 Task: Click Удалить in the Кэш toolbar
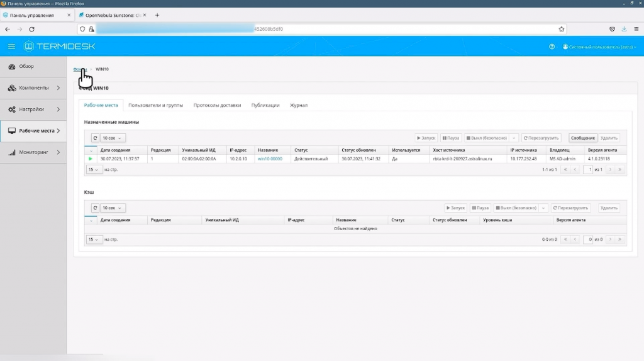(609, 208)
